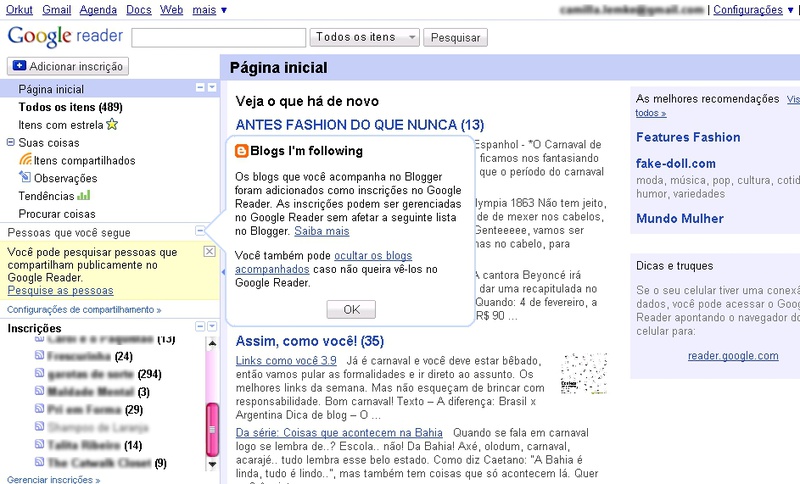This screenshot has height=484, width=800.
Task: Click OK in the Blogs popup
Action: pyautogui.click(x=351, y=310)
